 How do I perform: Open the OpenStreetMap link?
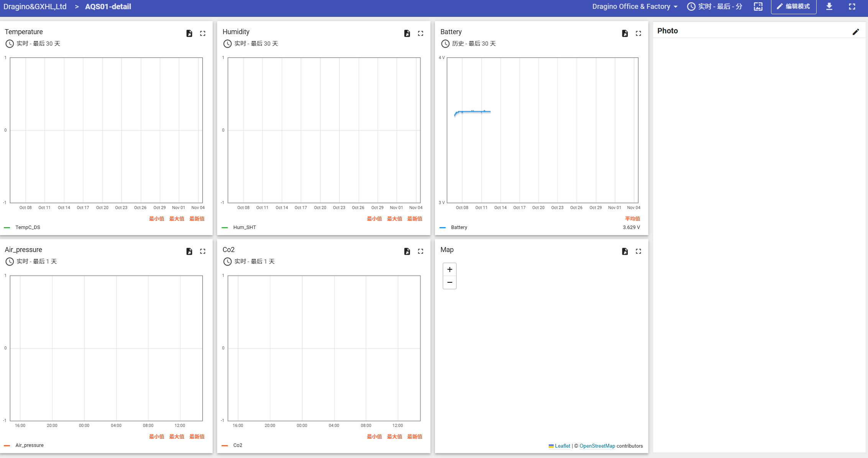pos(597,446)
